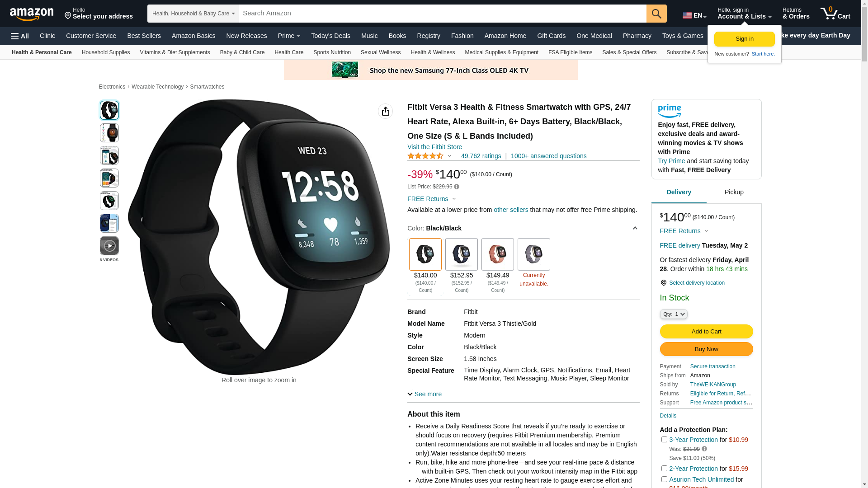
Task: Click the 3-Year Protection was-price info icon
Action: coord(704,449)
